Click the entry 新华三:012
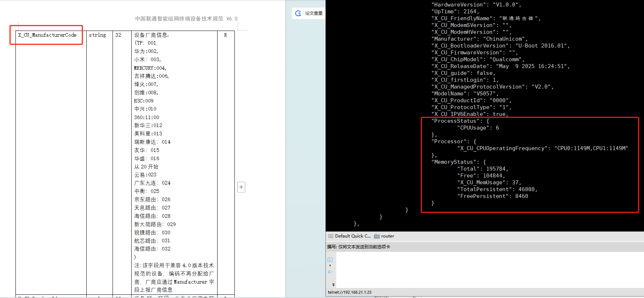This screenshot has width=644, height=298. click(148, 125)
